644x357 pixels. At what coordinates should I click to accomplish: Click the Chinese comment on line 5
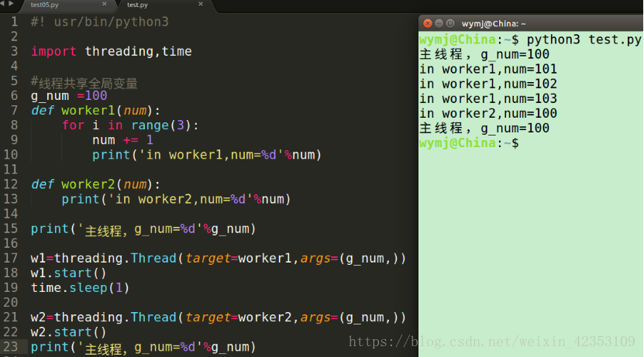[84, 83]
